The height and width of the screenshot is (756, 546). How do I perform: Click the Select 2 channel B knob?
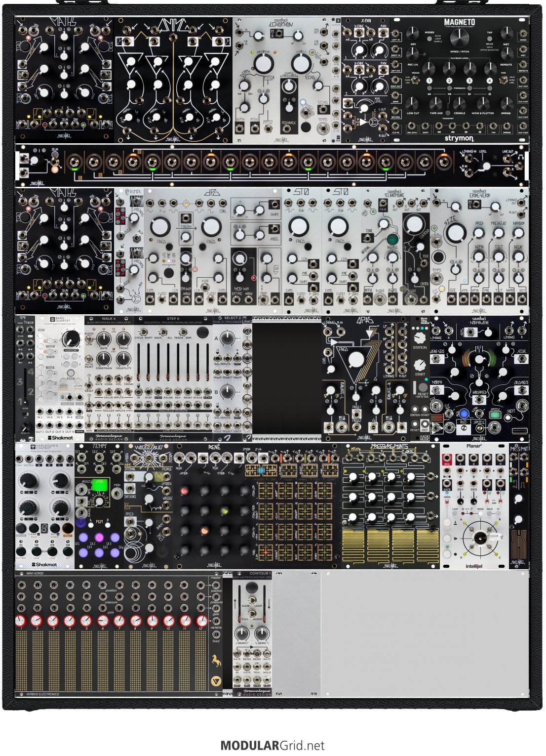(x=227, y=393)
